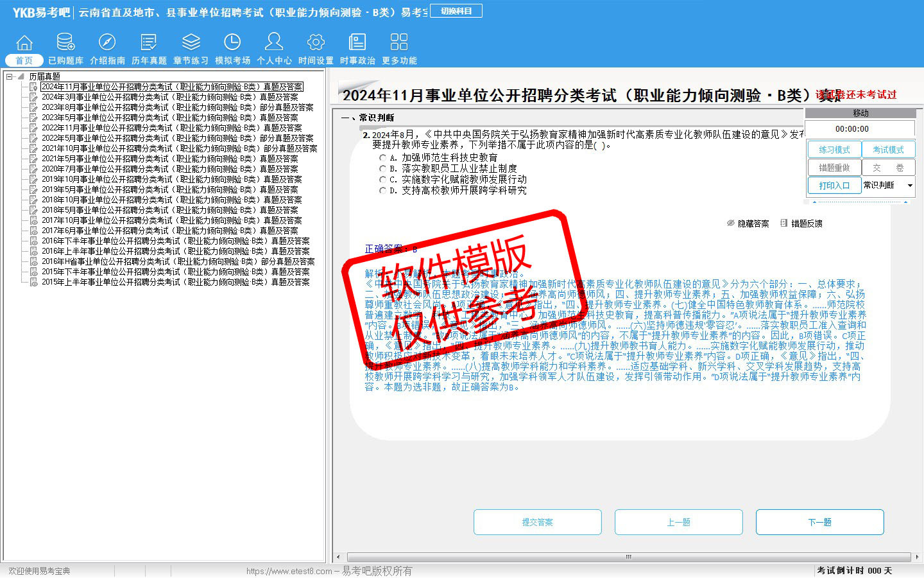Click the 交卷 hand-in button

(888, 168)
